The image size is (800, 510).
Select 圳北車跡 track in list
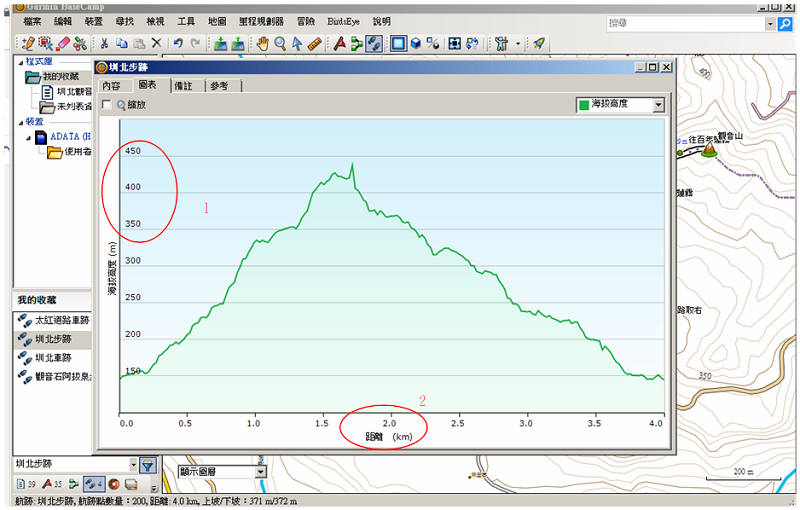coord(53,358)
